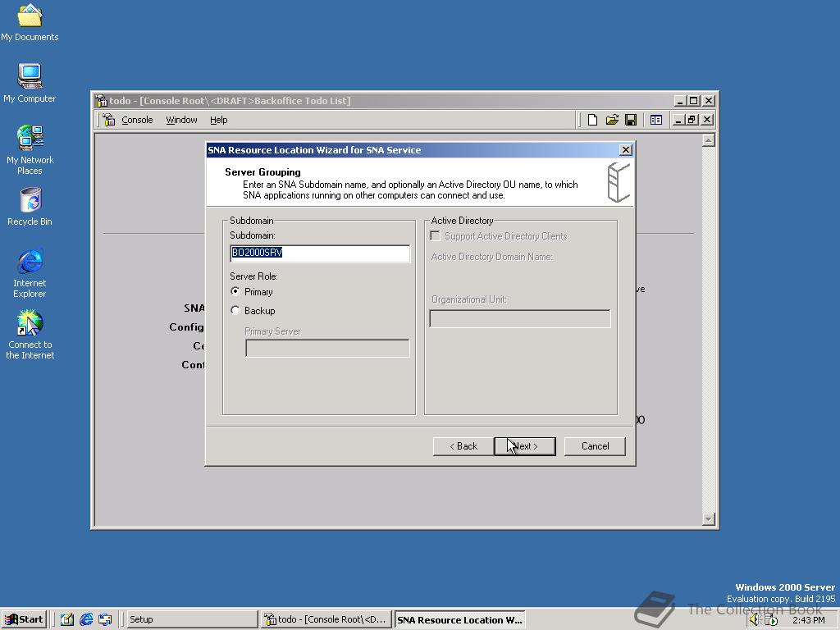This screenshot has height=630, width=840.
Task: Switch to Setup taskbar button
Action: [x=192, y=619]
